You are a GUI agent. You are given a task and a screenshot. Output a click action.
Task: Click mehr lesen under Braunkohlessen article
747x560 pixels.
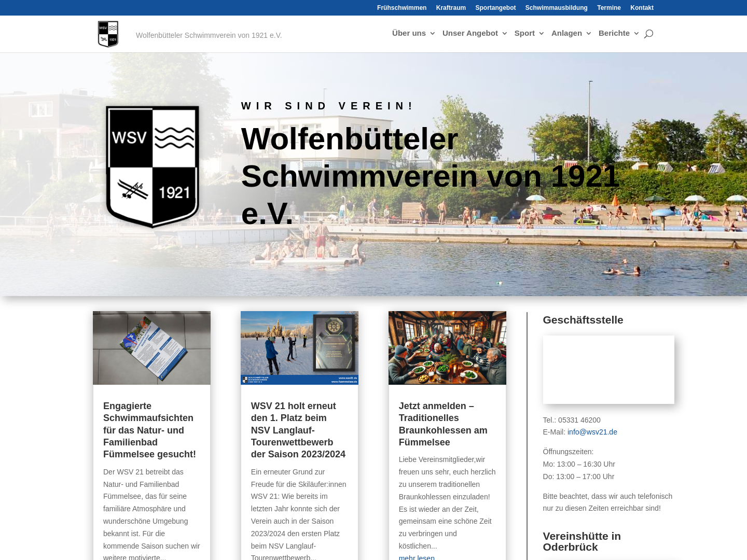[x=417, y=557]
